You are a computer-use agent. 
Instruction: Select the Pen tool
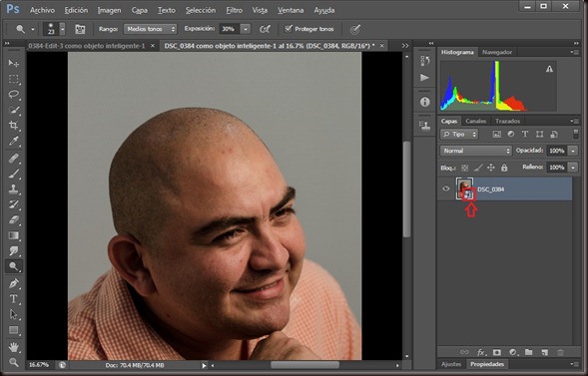point(14,283)
